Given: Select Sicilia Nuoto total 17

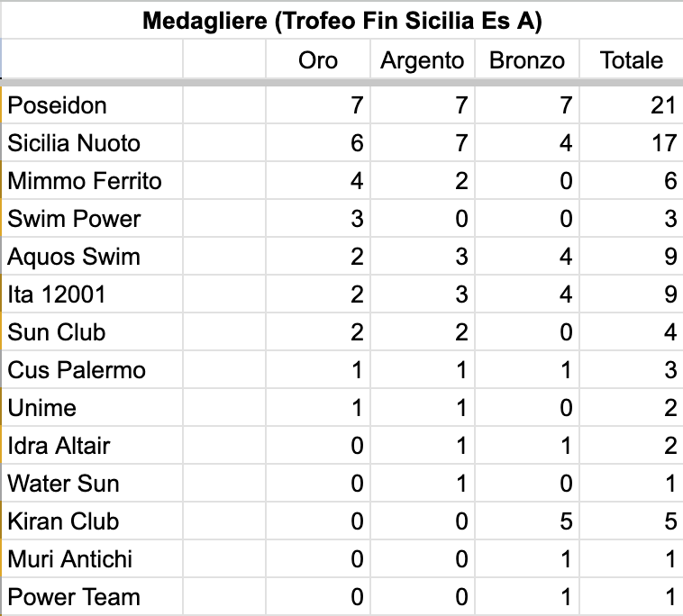Looking at the screenshot, I should click(x=632, y=143).
